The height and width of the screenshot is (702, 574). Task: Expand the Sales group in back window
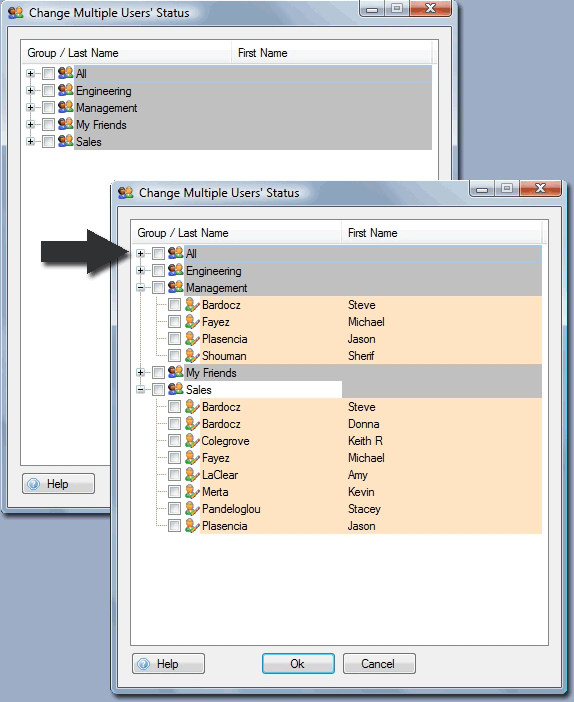[30, 141]
